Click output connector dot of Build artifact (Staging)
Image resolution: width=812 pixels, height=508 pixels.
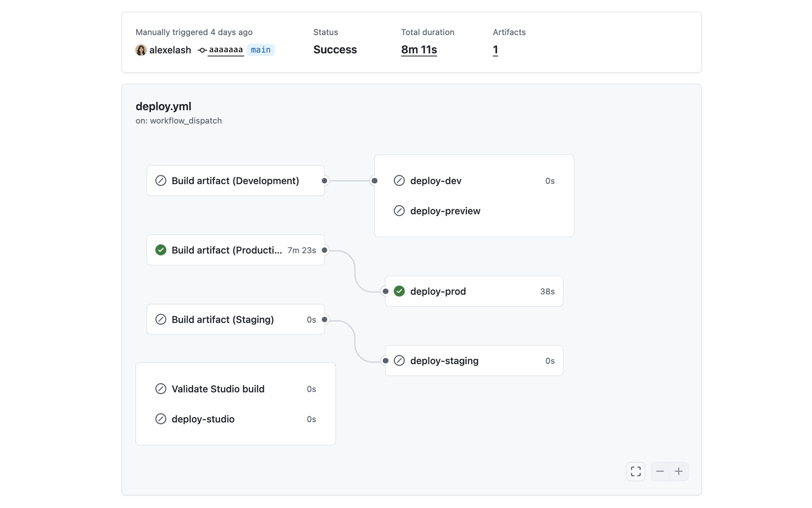pos(324,319)
